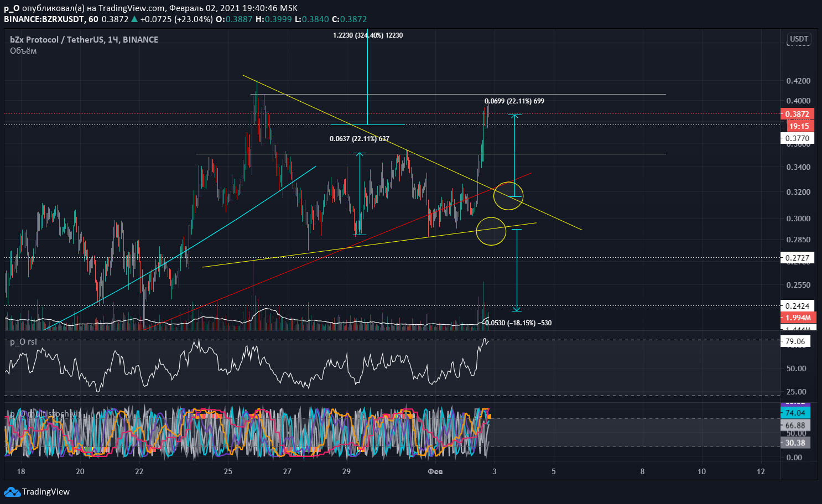This screenshot has width=822, height=504.
Task: Click the price level label 0.2424
Action: point(797,306)
